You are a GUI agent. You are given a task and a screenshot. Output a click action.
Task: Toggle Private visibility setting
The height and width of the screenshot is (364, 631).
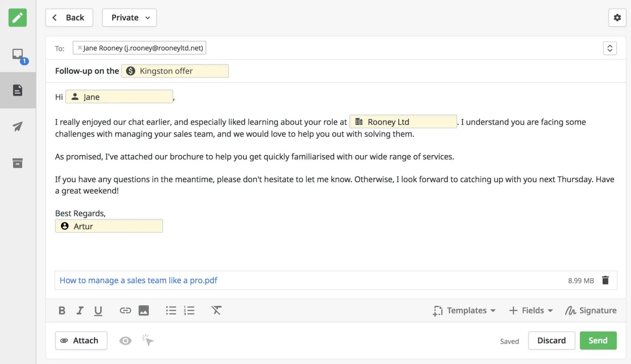point(129,17)
